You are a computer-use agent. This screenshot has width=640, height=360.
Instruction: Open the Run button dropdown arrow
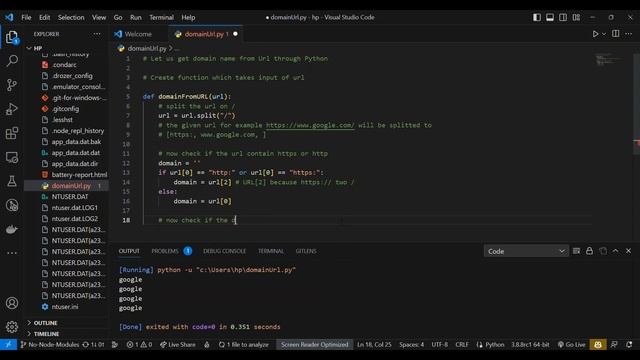coord(604,34)
